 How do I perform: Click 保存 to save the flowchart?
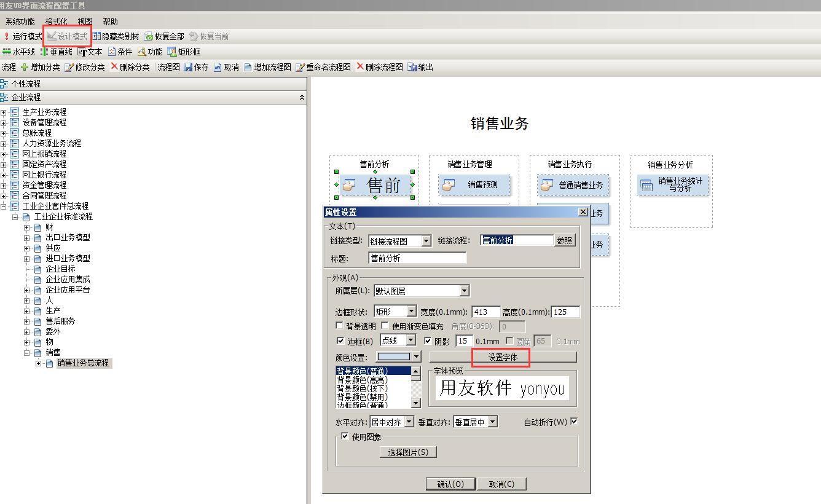pyautogui.click(x=197, y=67)
